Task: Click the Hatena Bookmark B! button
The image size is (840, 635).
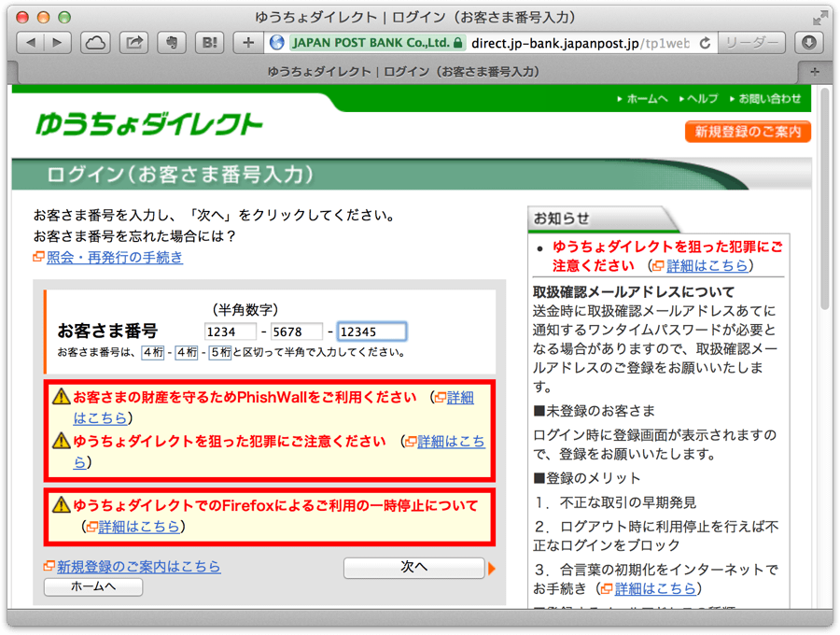Action: pyautogui.click(x=210, y=42)
